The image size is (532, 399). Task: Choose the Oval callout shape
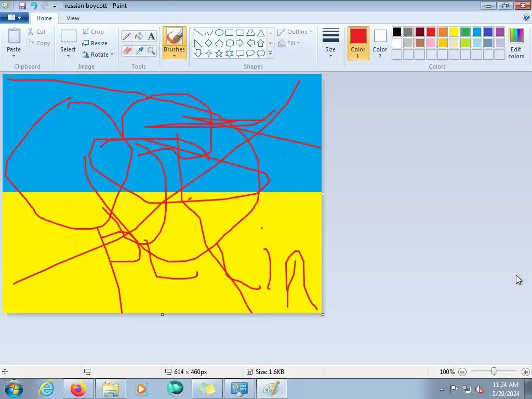[x=250, y=54]
